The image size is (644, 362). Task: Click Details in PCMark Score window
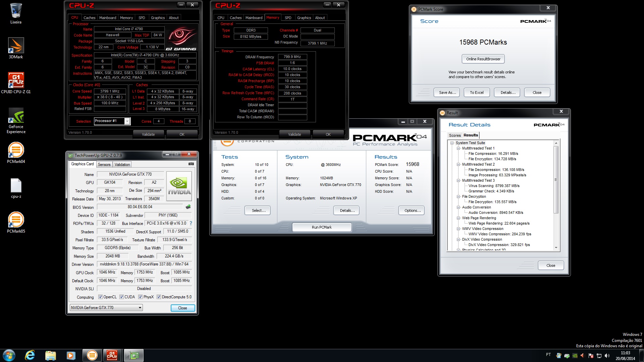pyautogui.click(x=508, y=93)
